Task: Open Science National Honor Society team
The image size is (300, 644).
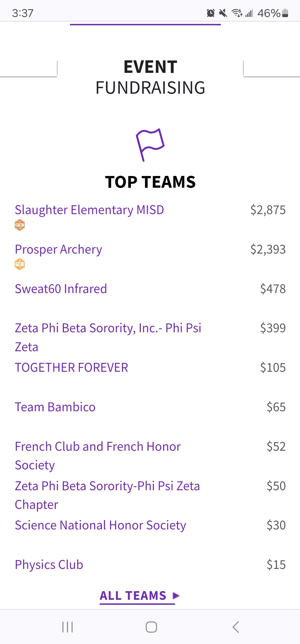Action: [100, 525]
